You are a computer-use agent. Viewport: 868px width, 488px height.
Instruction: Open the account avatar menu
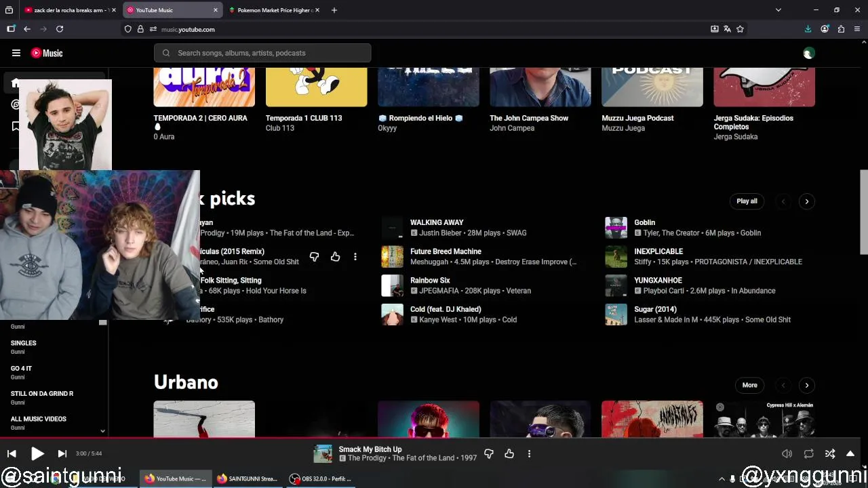pyautogui.click(x=808, y=53)
